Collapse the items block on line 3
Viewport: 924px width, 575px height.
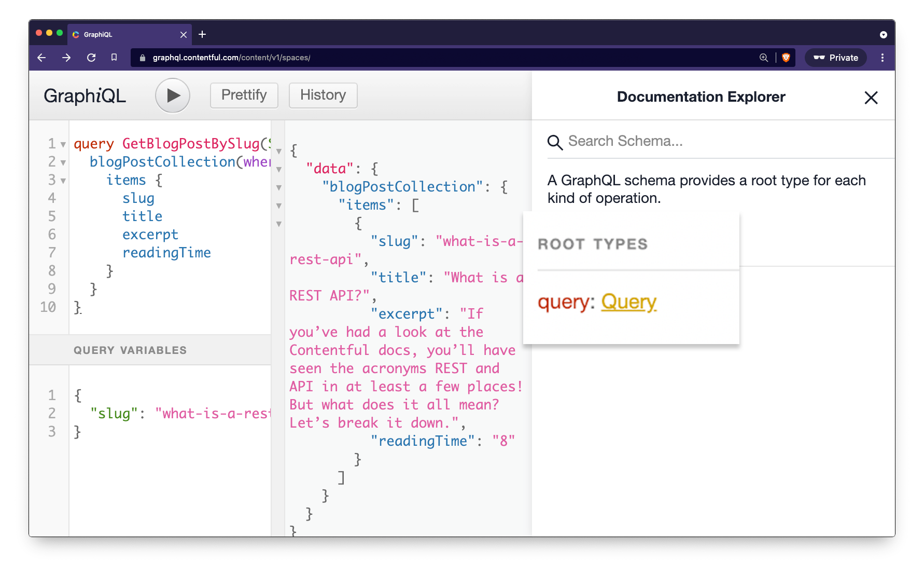(x=63, y=181)
